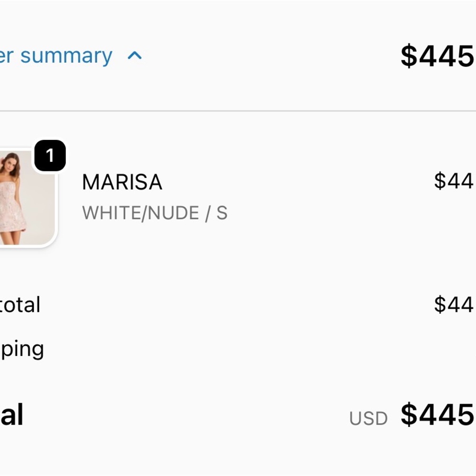This screenshot has height=476, width=476.
Task: Collapse the order summary chevron
Action: 135,56
